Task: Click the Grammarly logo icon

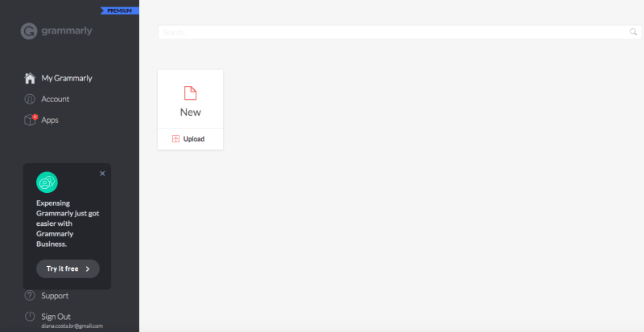Action: (29, 31)
